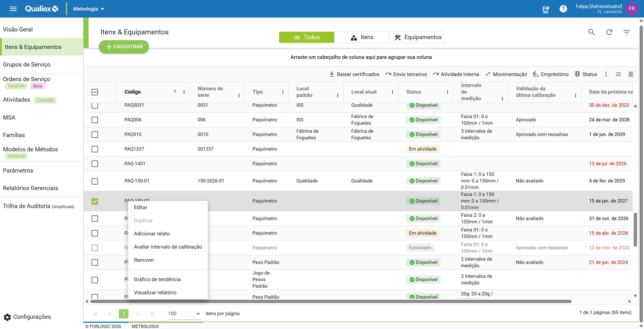
Task: Open Ordens de Serviço in sidebar
Action: tap(42, 82)
